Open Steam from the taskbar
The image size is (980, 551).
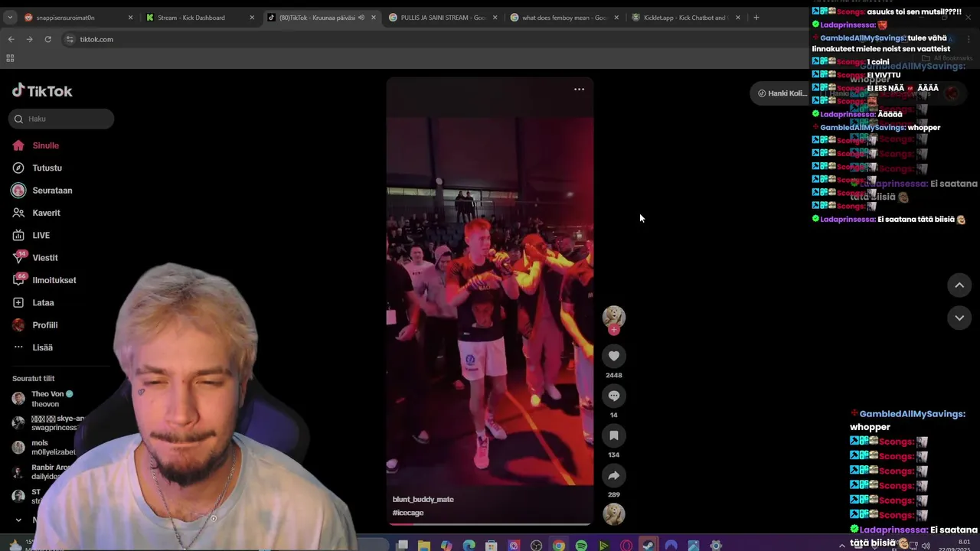649,546
